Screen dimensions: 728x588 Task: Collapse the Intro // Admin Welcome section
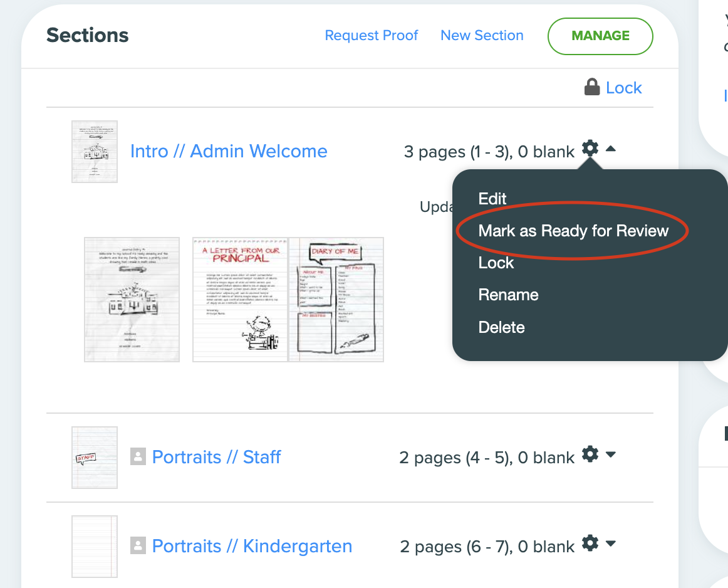[x=611, y=149]
